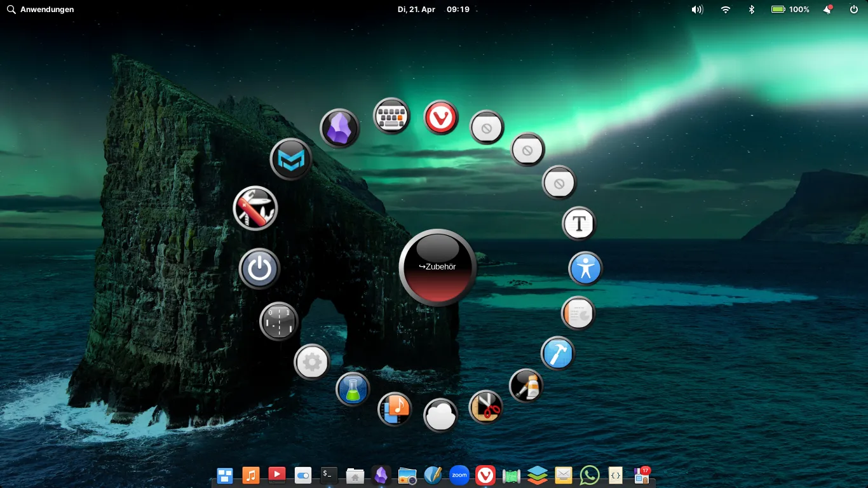Viewport: 868px width, 488px height.
Task: Open the battery 100% indicator
Action: tap(790, 10)
